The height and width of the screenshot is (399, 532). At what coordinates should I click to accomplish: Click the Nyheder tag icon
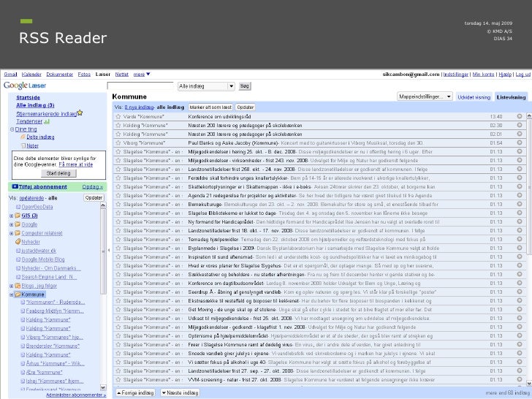(18, 242)
